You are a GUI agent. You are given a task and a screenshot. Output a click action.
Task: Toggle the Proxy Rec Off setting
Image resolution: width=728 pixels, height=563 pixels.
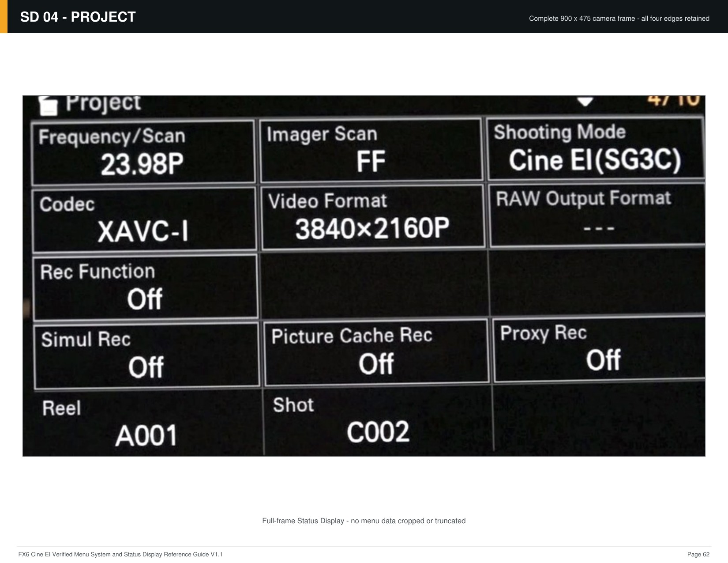pyautogui.click(x=599, y=349)
